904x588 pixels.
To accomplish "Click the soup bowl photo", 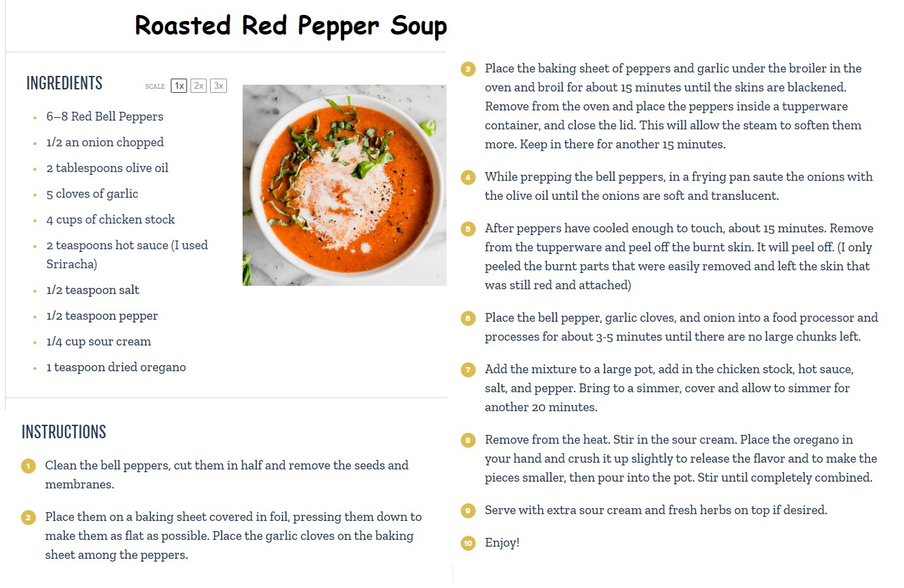I will 344,185.
